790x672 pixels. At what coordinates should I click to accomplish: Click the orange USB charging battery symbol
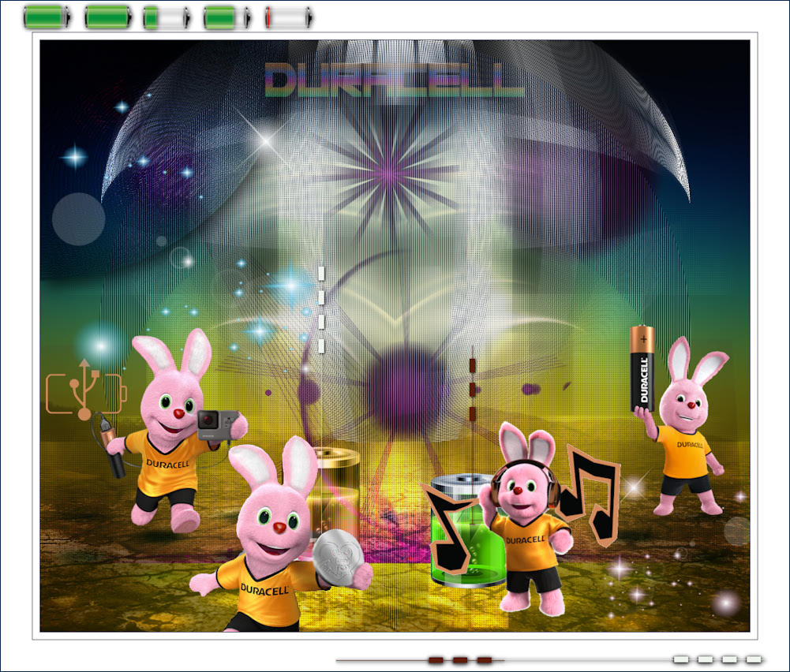click(x=86, y=390)
